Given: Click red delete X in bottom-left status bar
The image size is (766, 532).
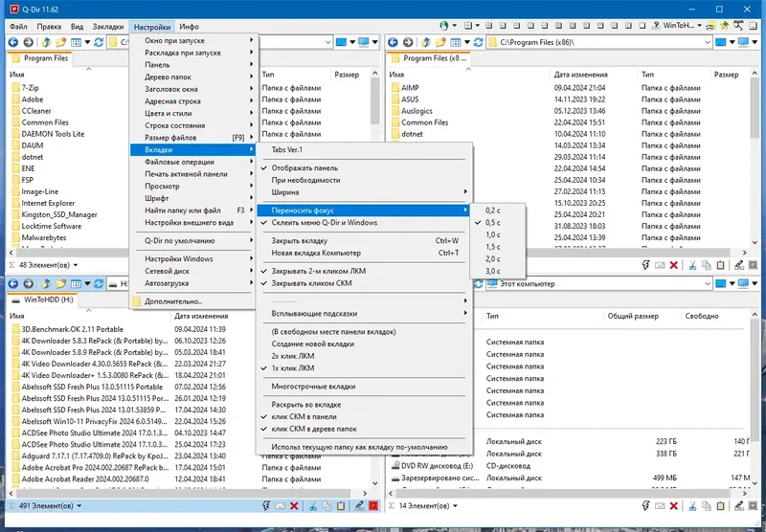Looking at the screenshot, I should 294,506.
